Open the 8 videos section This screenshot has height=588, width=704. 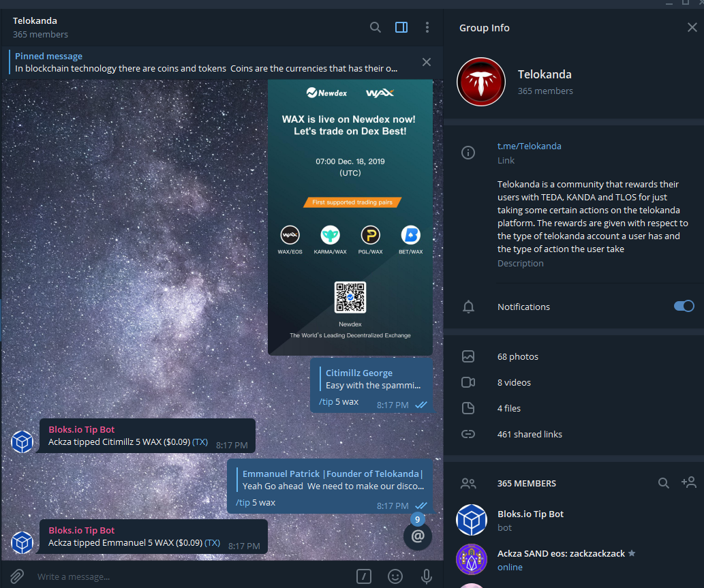pos(573,382)
